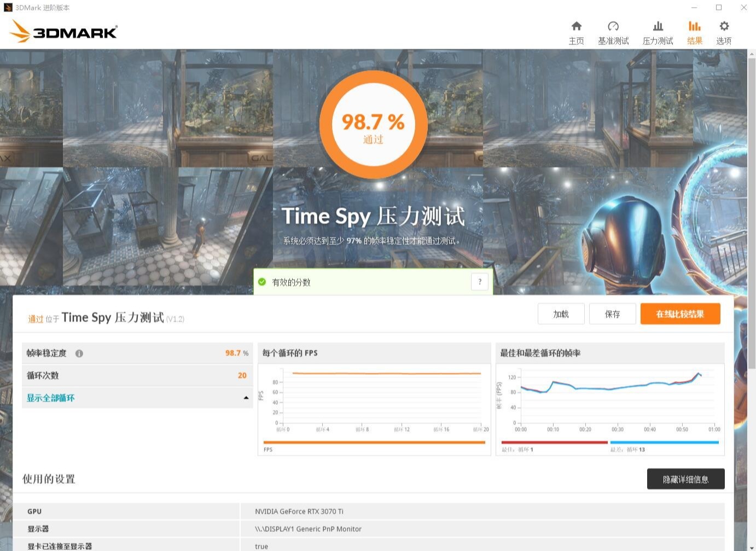Open the question mark help button
The height and width of the screenshot is (551, 756).
[479, 281]
